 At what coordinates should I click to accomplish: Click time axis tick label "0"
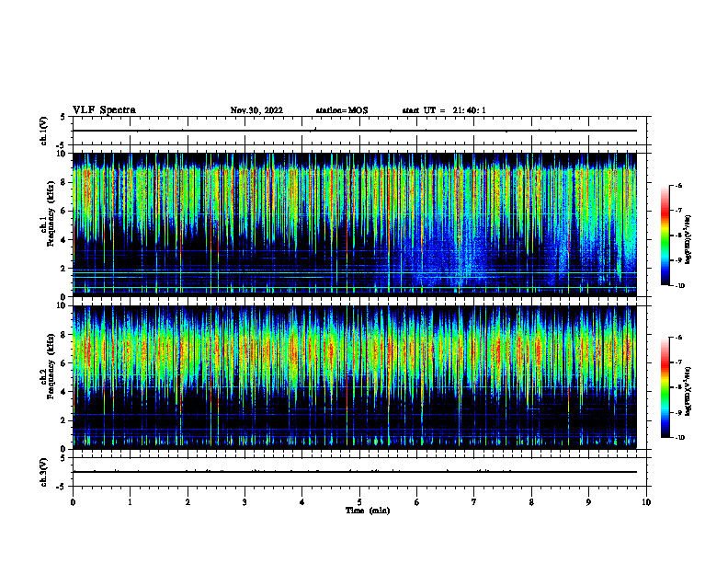[x=73, y=502]
